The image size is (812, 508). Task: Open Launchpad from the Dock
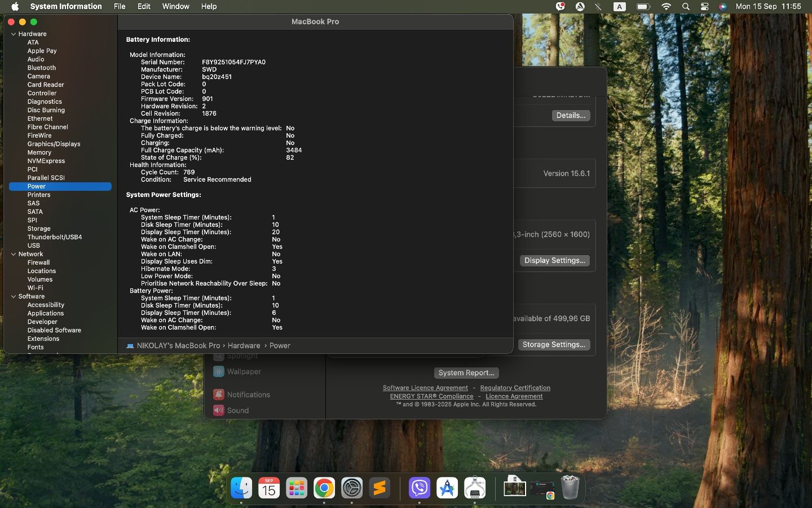(297, 488)
